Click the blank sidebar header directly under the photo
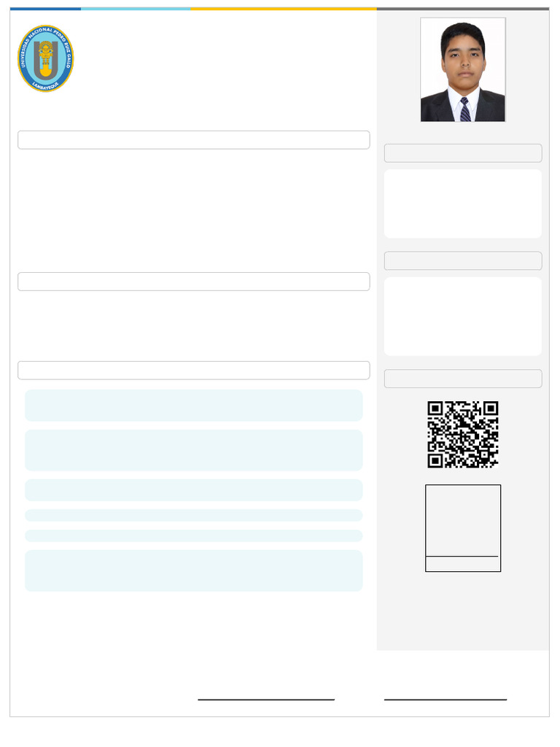Image resolution: width=560 pixels, height=747 pixels. click(x=463, y=153)
